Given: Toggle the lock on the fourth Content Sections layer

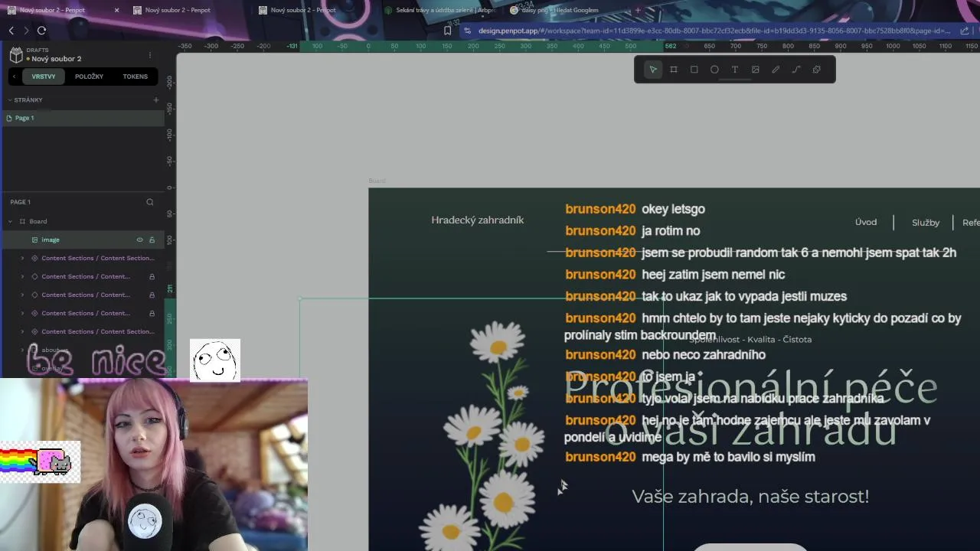Looking at the screenshot, I should 152,313.
